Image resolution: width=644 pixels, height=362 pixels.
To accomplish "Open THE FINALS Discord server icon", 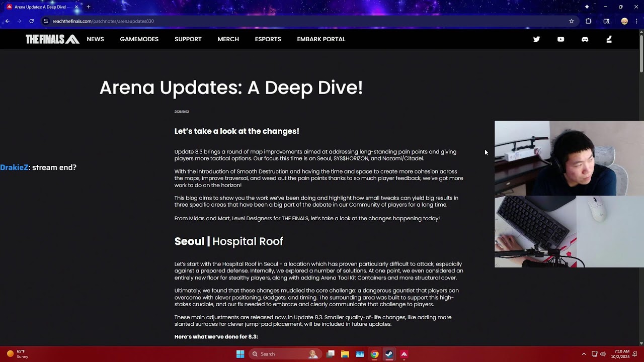I will coord(585,39).
